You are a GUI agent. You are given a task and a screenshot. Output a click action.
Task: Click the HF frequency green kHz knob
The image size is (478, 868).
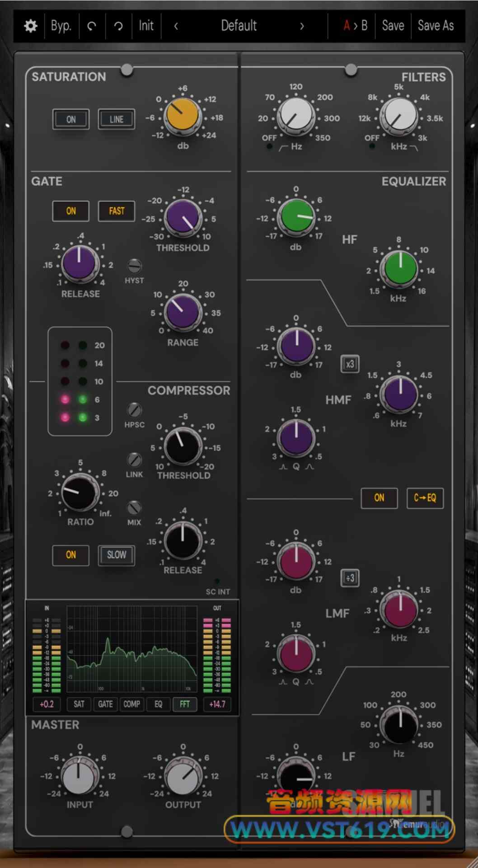[400, 268]
